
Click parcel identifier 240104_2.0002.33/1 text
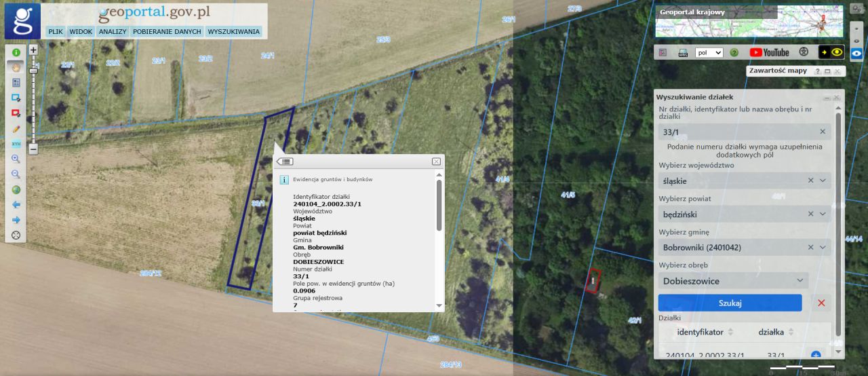pyautogui.click(x=327, y=204)
